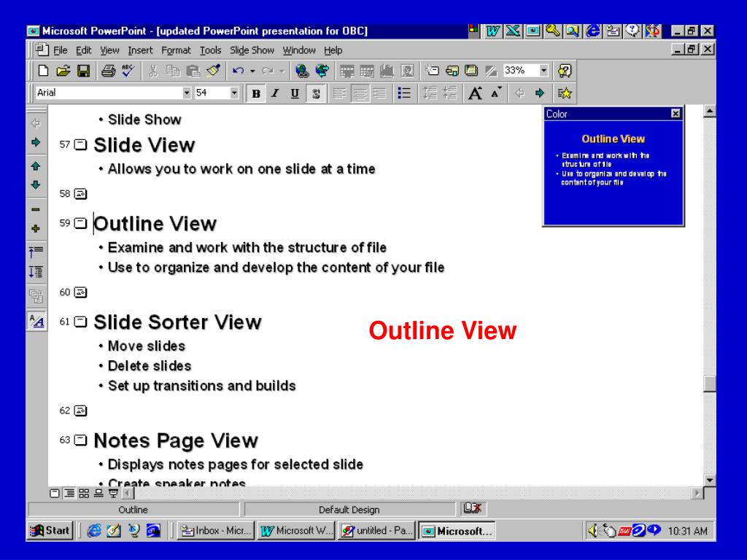Toggle Text Shadow S button
This screenshot has height=560, width=747.
(315, 93)
